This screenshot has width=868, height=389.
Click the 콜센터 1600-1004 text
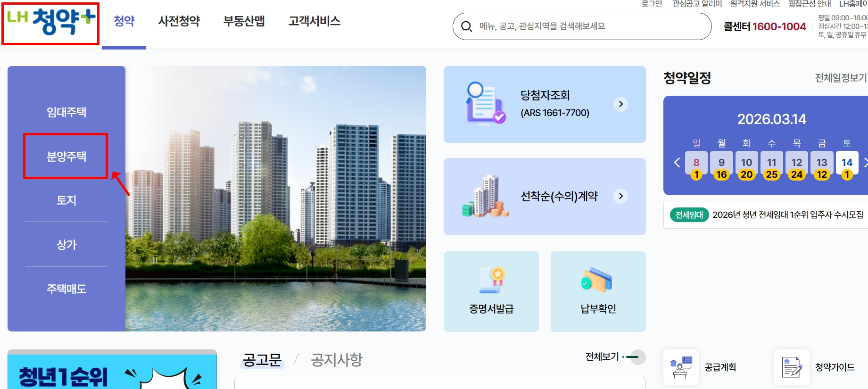[765, 26]
